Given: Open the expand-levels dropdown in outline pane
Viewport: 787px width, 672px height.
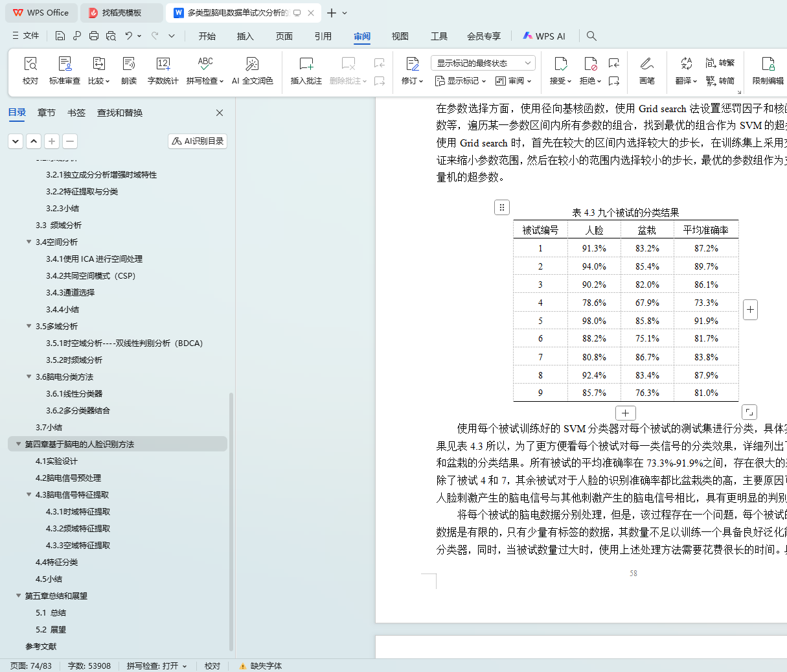Looking at the screenshot, I should pyautogui.click(x=16, y=141).
